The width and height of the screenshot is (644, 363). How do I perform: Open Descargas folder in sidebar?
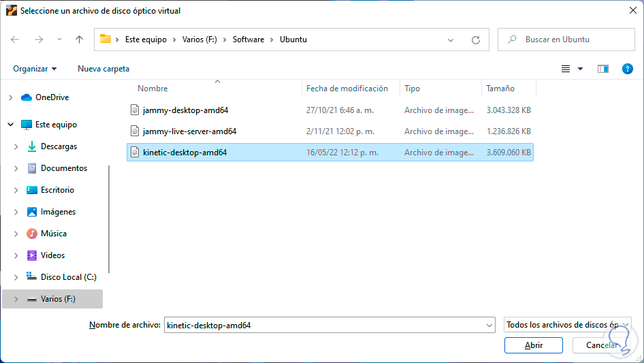click(x=59, y=146)
